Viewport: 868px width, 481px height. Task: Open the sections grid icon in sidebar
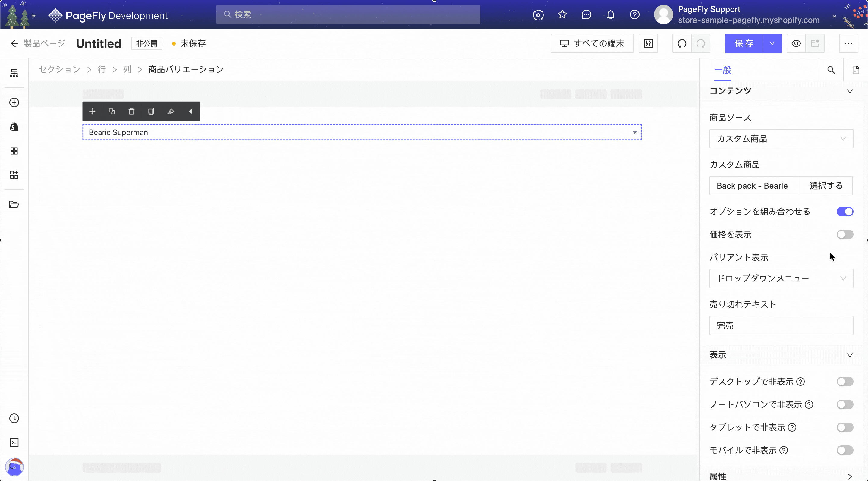[14, 151]
